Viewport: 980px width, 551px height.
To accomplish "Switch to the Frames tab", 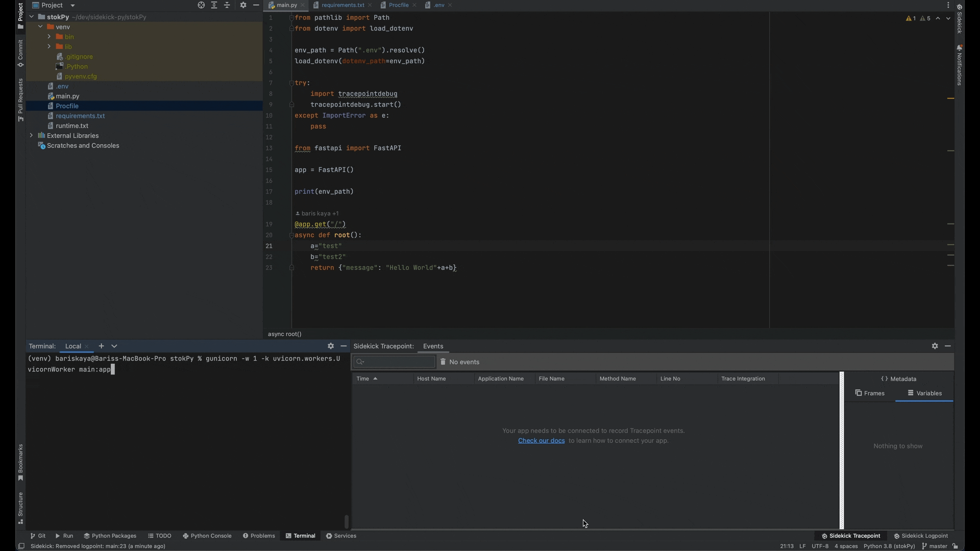I will (x=870, y=393).
